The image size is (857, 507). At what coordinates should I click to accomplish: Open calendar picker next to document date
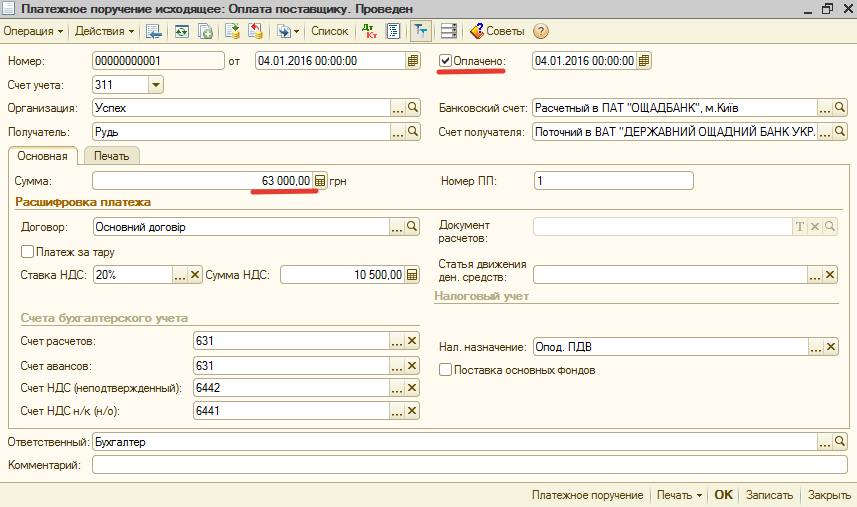coord(412,61)
